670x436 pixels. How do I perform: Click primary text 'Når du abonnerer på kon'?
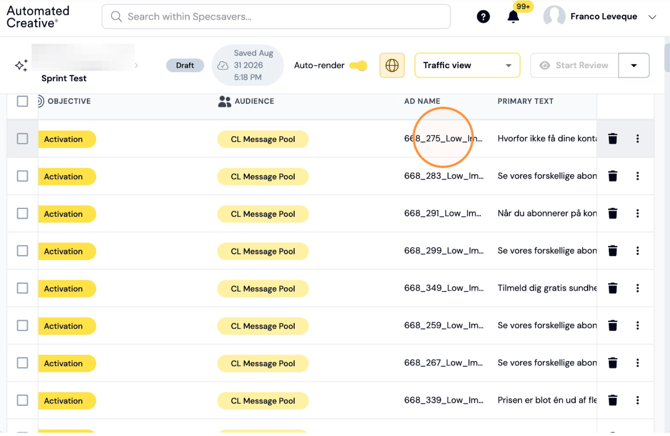pyautogui.click(x=547, y=213)
